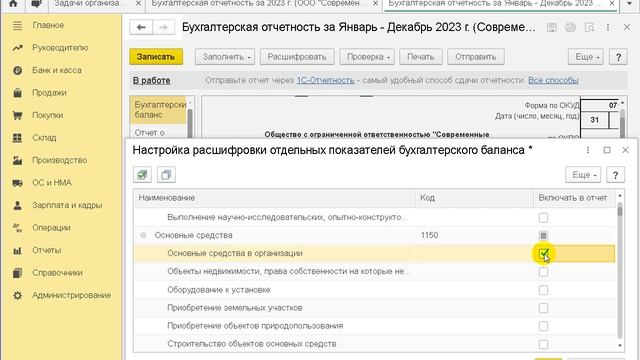
Task: Check the Объекты недвижимости row checkbox
Action: click(543, 272)
